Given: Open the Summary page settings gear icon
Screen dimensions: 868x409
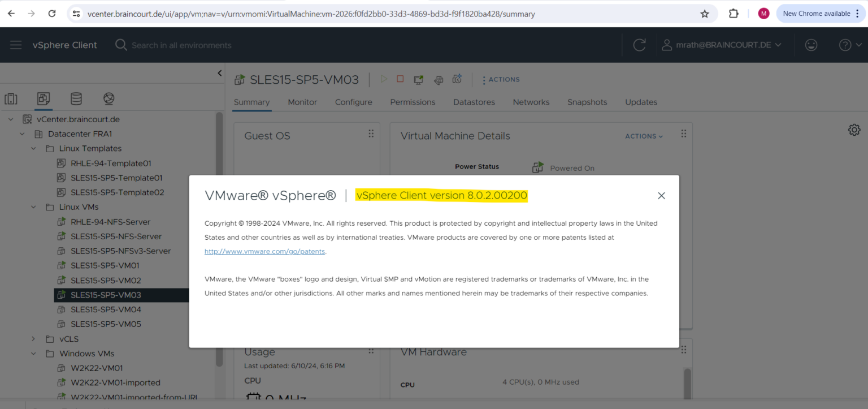Looking at the screenshot, I should tap(854, 130).
